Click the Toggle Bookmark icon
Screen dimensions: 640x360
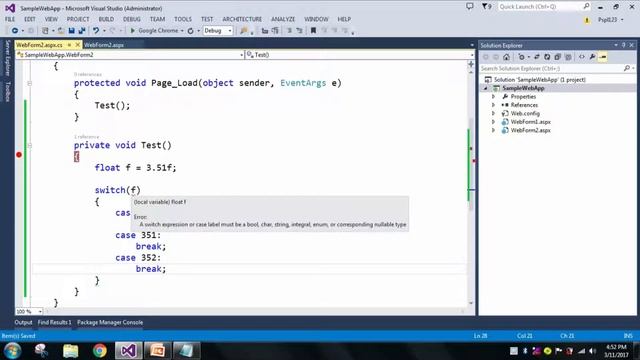tap(313, 31)
